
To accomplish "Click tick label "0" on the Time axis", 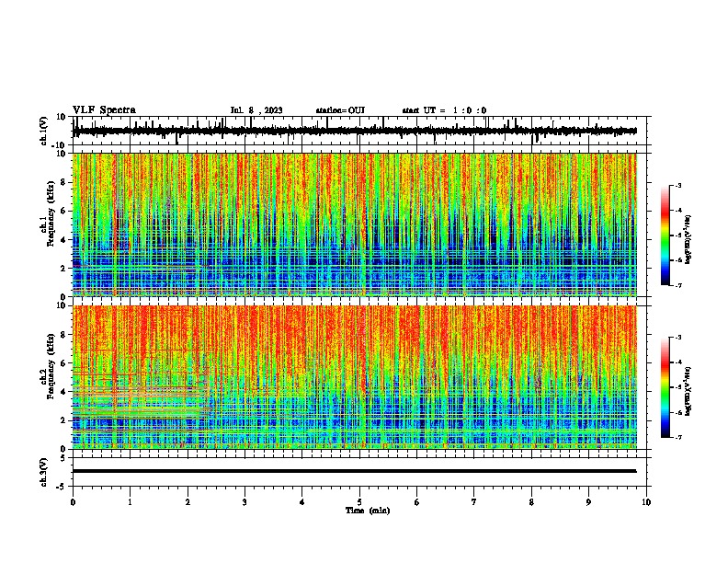I will pos(73,502).
